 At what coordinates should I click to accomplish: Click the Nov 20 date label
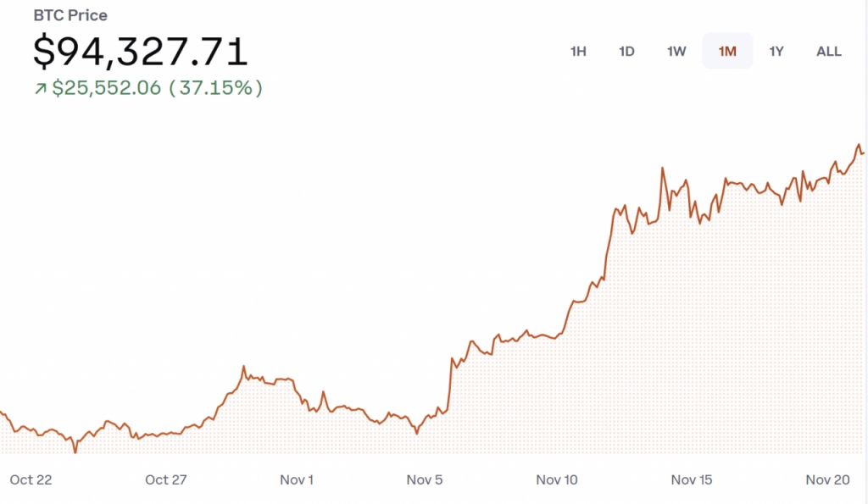(x=827, y=480)
